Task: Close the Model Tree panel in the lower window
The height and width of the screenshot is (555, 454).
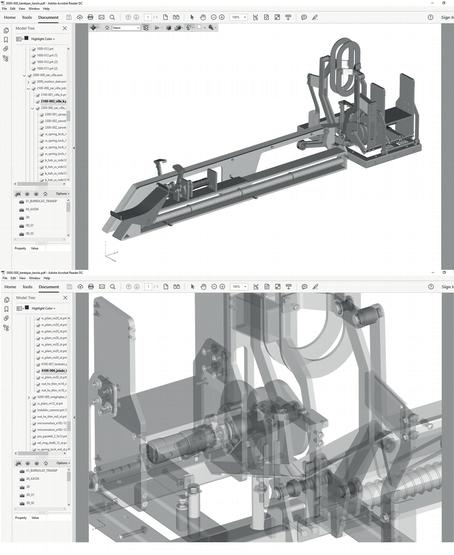Action: [x=65, y=298]
